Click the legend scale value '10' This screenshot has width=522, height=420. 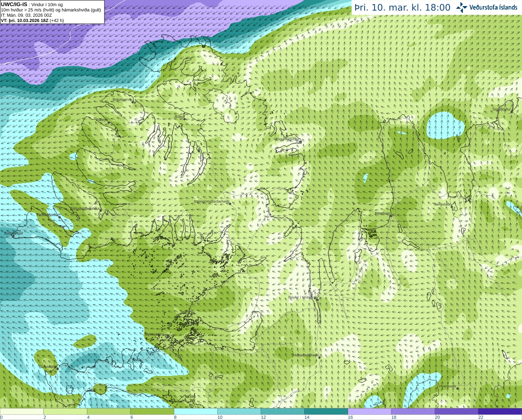coord(220,417)
